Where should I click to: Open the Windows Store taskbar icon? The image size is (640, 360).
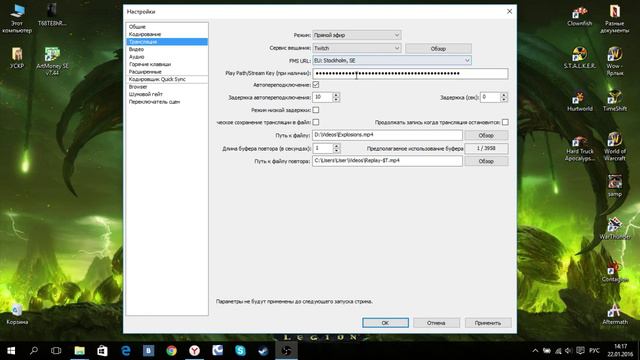tap(102, 351)
